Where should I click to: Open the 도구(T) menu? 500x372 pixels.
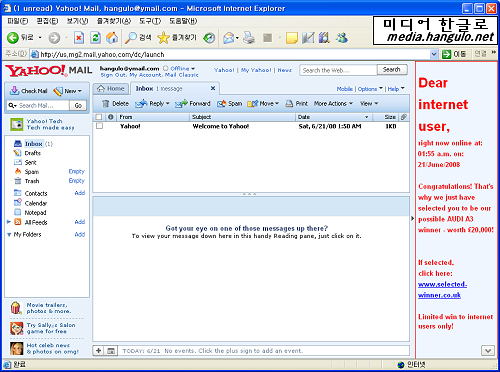point(150,21)
